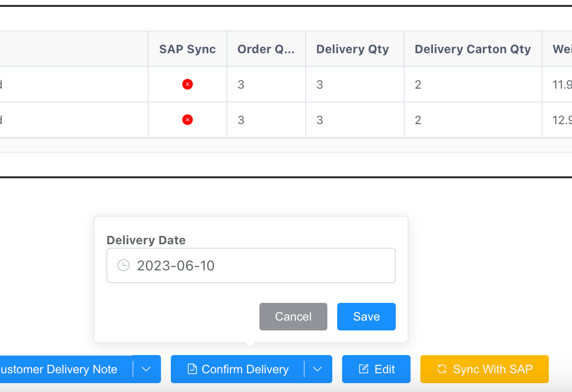
Task: Click the Delivery Carton Qty column header
Action: tap(473, 49)
